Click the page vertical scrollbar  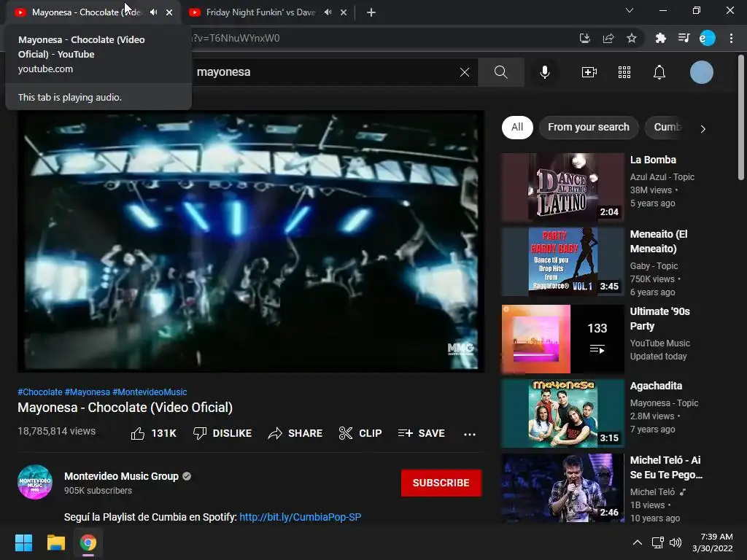[x=741, y=117]
